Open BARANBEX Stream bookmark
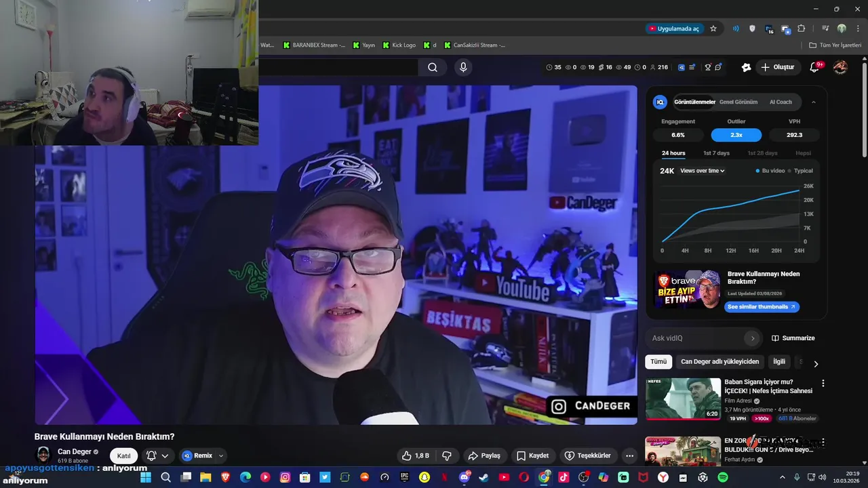This screenshot has height=488, width=868. click(x=314, y=45)
